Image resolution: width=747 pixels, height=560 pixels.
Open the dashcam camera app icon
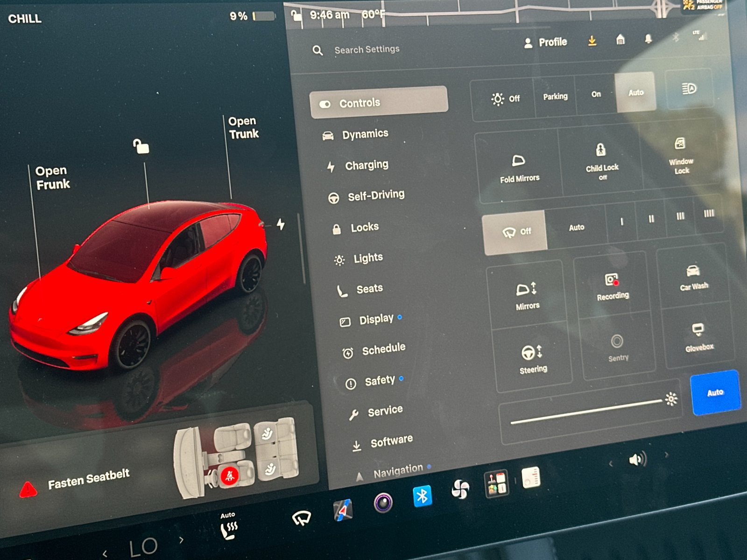[383, 502]
